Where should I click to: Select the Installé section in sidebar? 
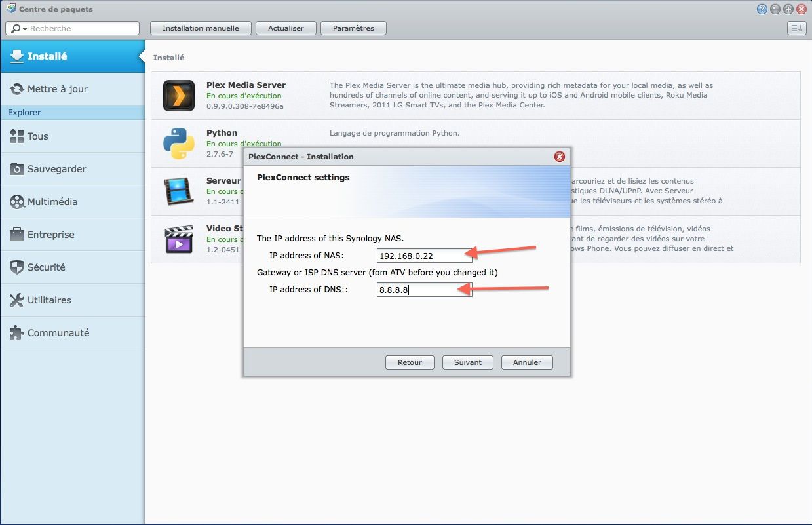[73, 56]
